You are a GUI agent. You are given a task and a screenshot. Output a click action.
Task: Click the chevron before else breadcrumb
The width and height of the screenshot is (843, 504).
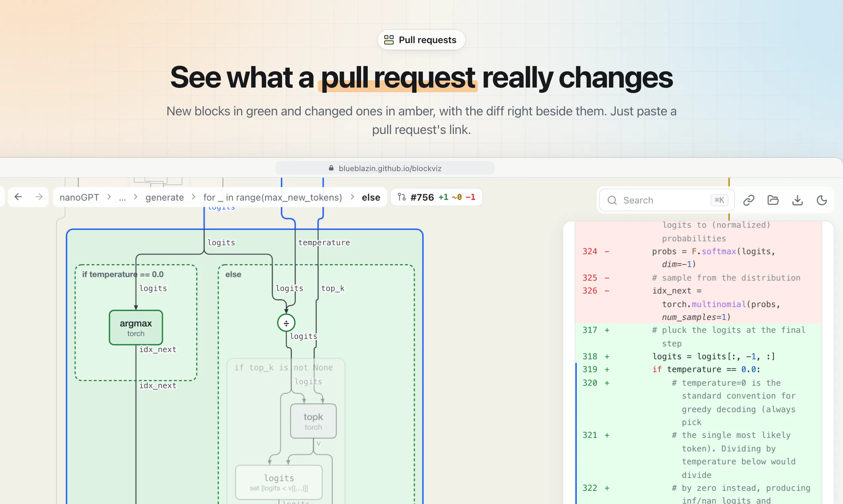352,197
